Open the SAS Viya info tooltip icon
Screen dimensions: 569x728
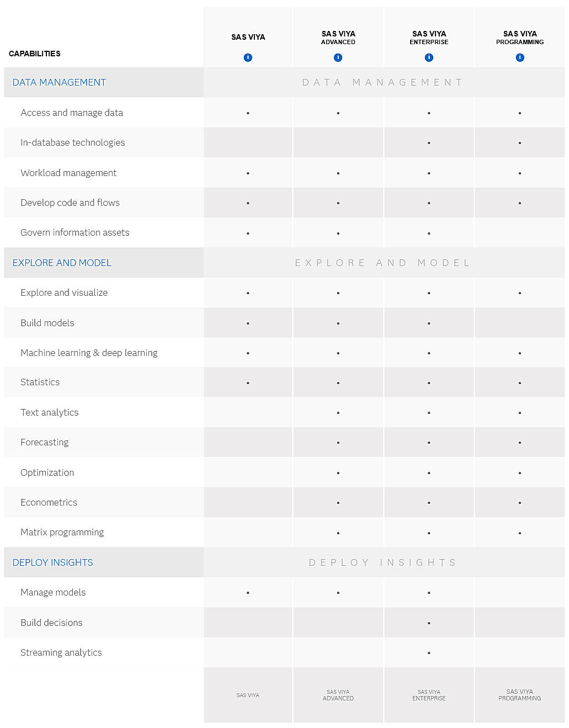248,57
